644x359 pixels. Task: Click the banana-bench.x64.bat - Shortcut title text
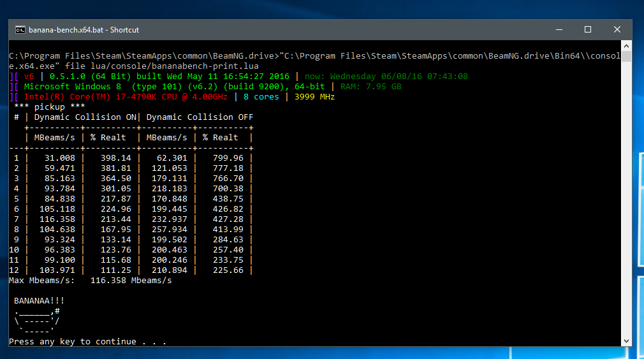point(84,30)
